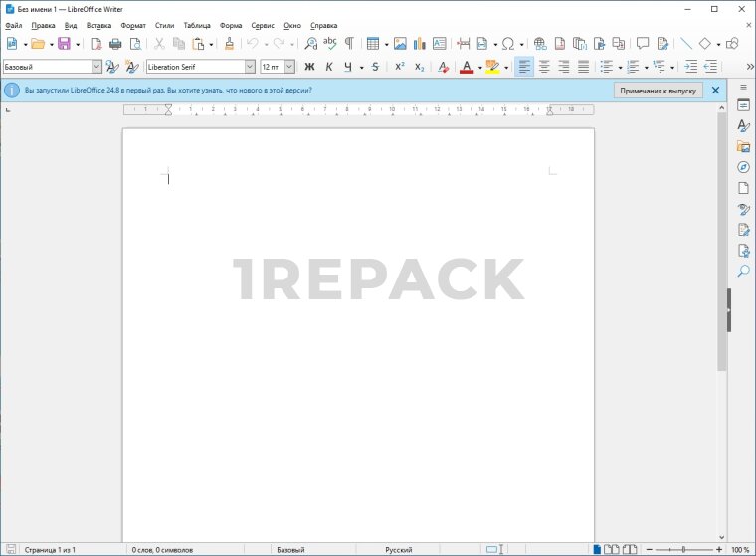
Task: Expand the Liberation Serif font dropdown
Action: (x=250, y=67)
